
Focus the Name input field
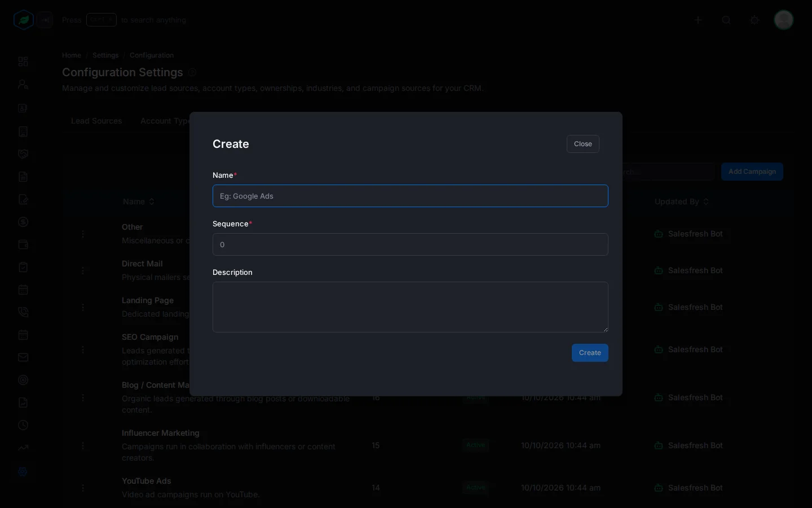point(411,196)
